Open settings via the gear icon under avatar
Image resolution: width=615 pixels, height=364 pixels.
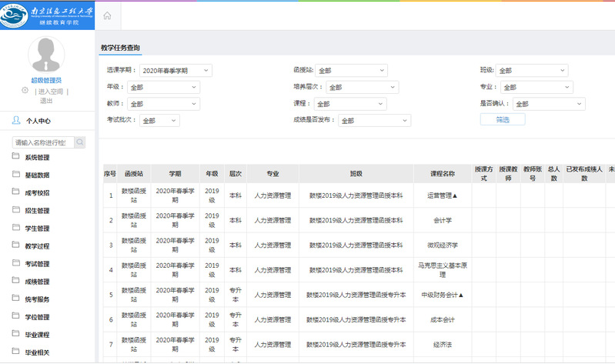pyautogui.click(x=25, y=91)
